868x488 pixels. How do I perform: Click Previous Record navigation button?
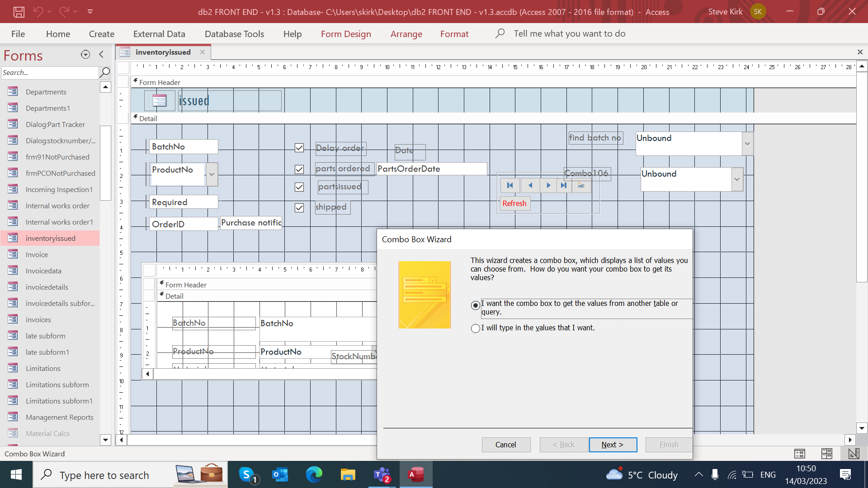coord(530,185)
